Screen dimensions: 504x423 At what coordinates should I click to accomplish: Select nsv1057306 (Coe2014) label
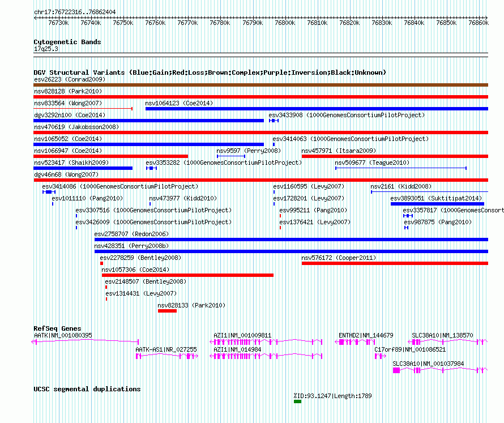point(135,270)
